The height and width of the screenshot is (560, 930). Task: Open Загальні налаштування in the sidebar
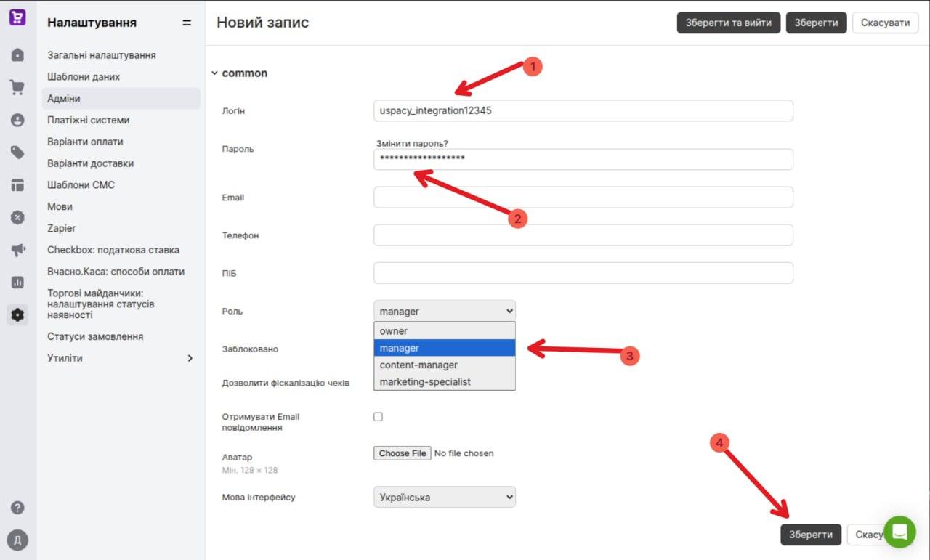coord(102,55)
